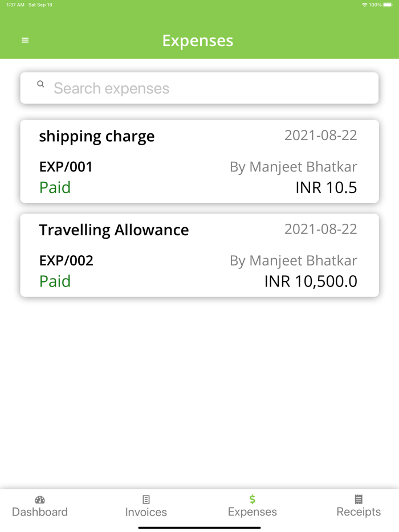Click the Paid status on shipping charge

pyautogui.click(x=55, y=187)
